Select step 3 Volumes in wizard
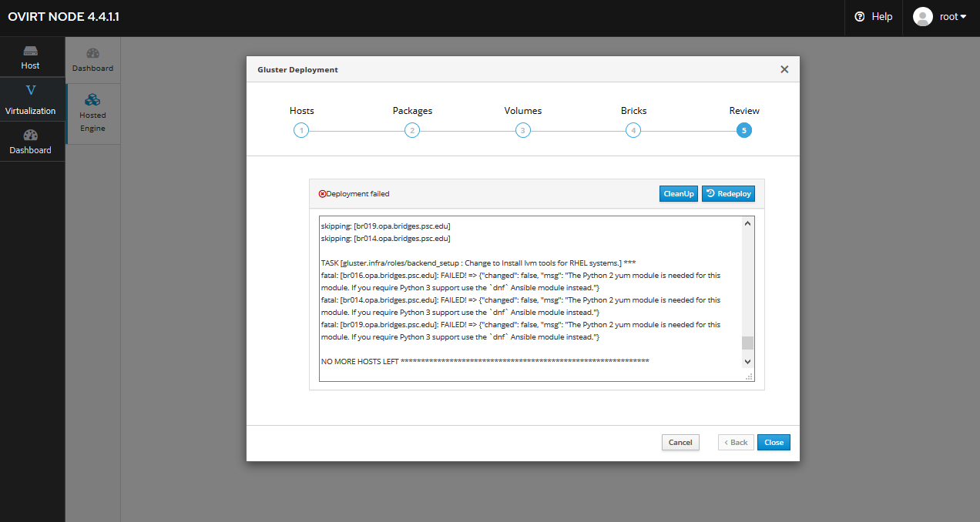Viewport: 980px width, 522px height. coord(522,130)
